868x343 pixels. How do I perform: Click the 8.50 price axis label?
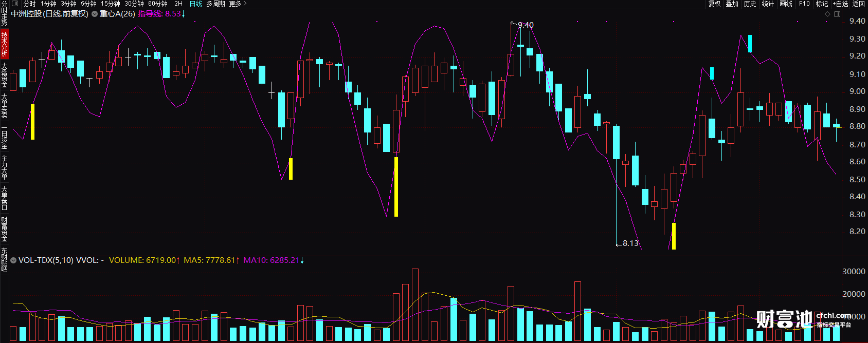pyautogui.click(x=857, y=180)
